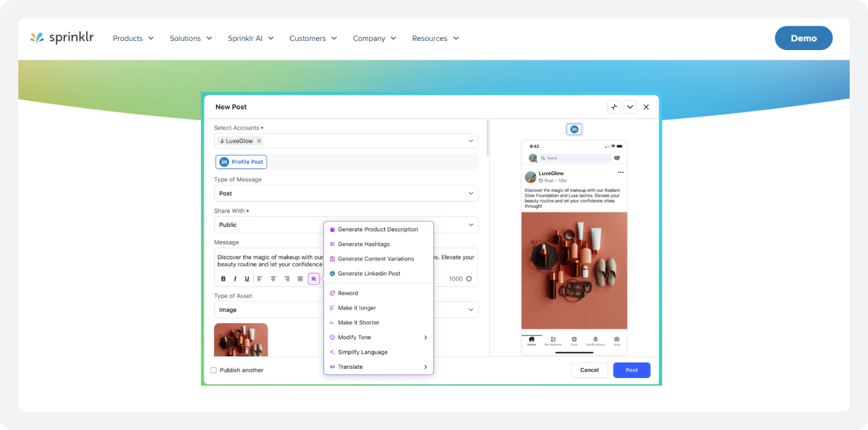This screenshot has height=430, width=868.
Task: Click the product photo in phone preview
Action: [x=574, y=271]
